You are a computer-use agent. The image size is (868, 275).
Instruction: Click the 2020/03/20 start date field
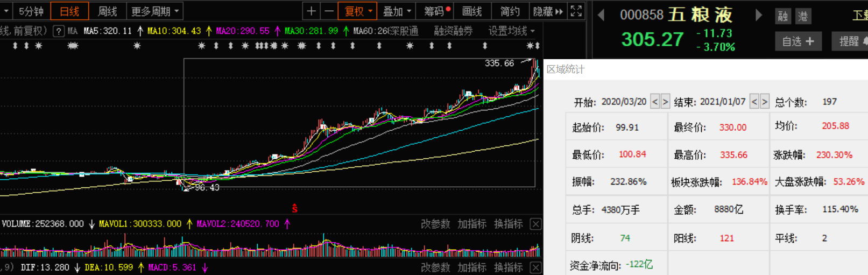pos(624,102)
